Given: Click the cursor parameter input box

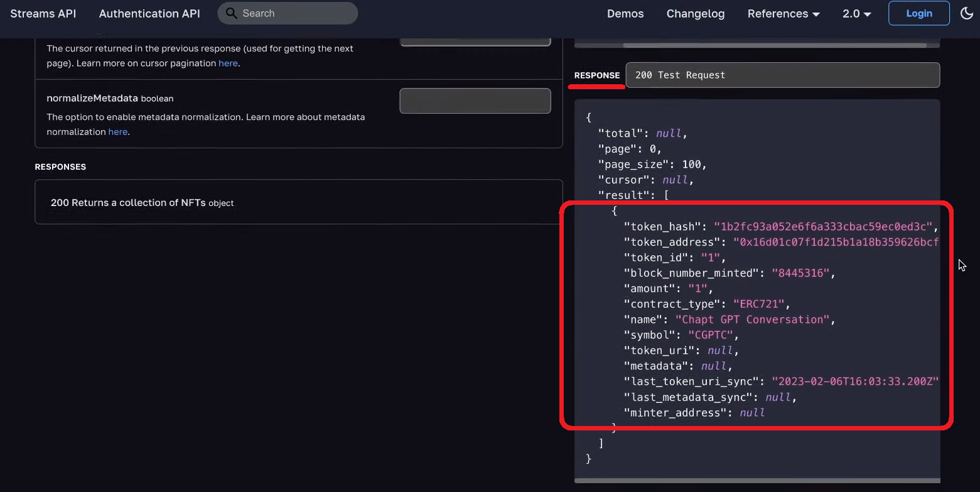Looking at the screenshot, I should 475,42.
